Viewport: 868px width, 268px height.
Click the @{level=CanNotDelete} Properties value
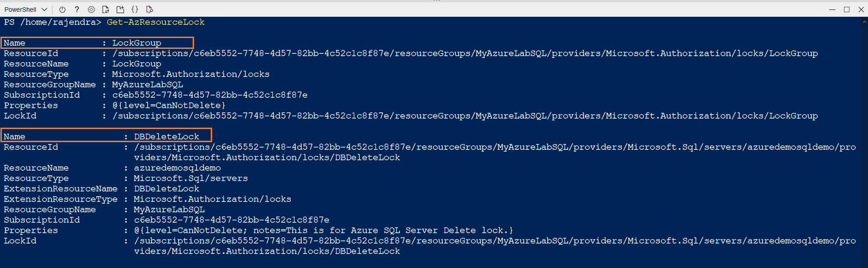pyautogui.click(x=169, y=105)
